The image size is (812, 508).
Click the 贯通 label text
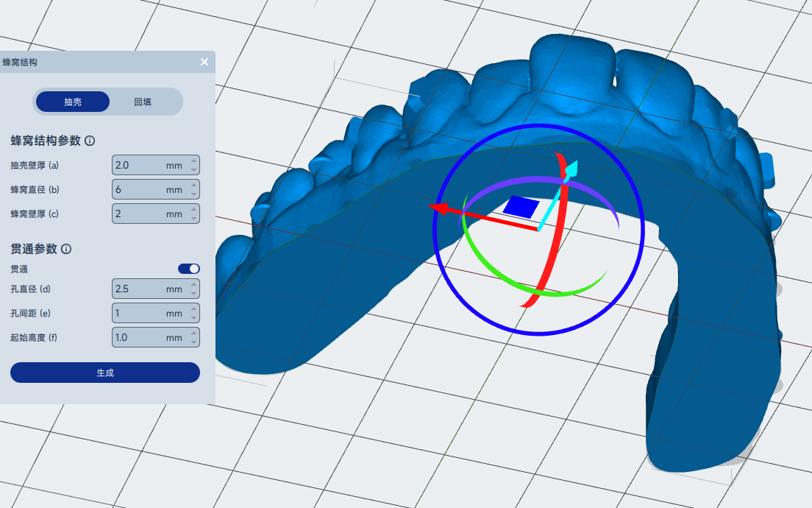19,269
